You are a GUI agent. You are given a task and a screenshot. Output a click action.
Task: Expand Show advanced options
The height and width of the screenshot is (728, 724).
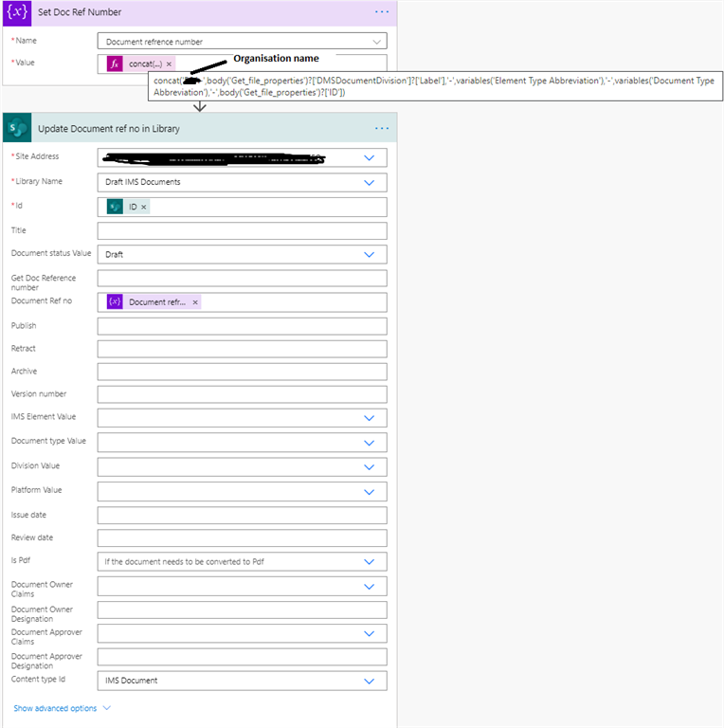pos(63,708)
